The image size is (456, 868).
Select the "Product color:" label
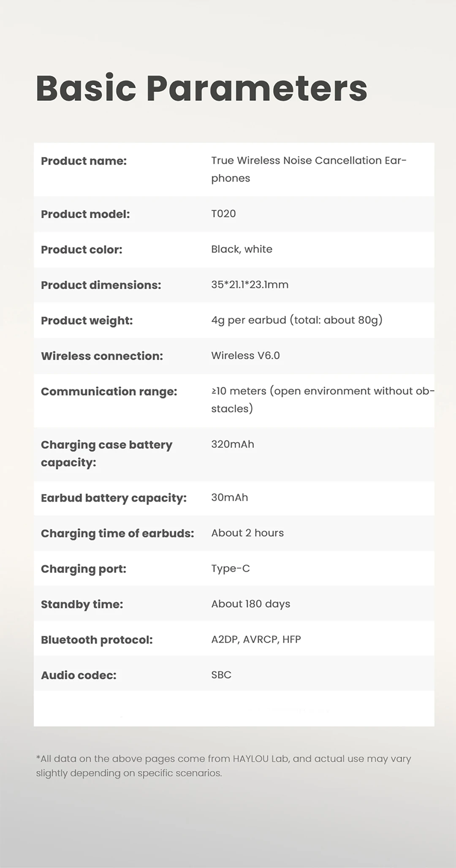pos(81,250)
